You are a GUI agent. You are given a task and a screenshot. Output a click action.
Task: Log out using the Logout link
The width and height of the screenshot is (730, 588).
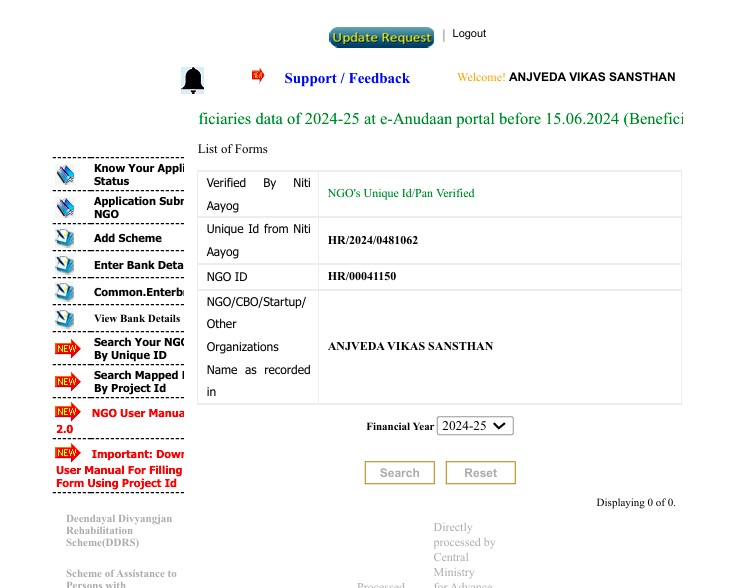(x=469, y=34)
